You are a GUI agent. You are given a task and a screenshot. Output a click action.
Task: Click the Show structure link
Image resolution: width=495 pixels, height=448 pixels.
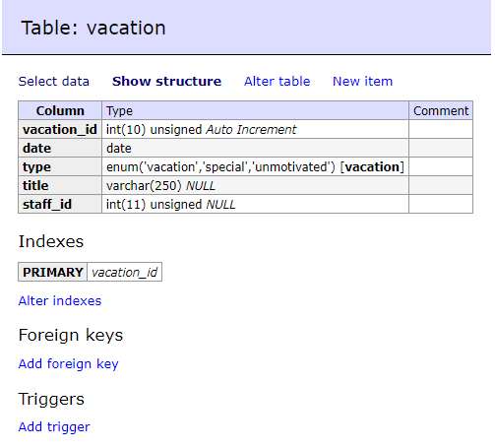point(166,81)
